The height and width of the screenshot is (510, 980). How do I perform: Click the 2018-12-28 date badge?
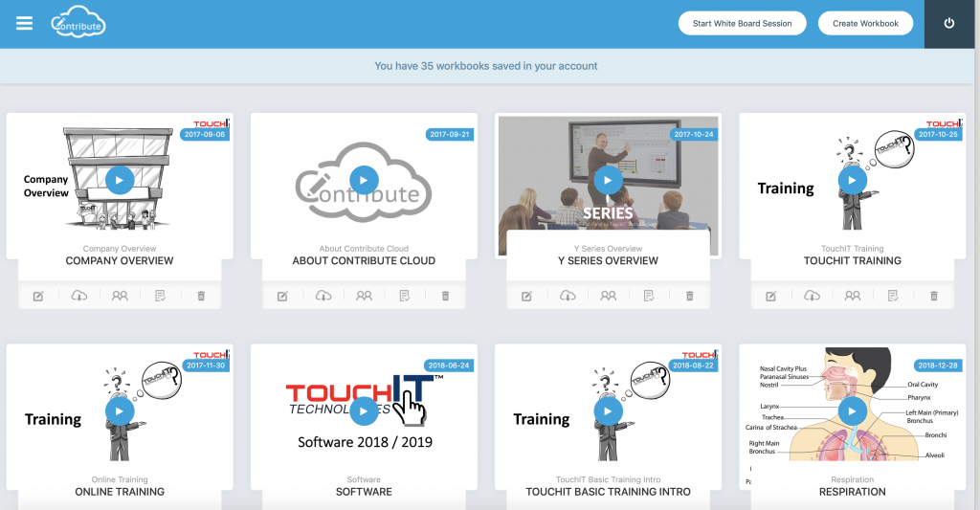pyautogui.click(x=938, y=366)
